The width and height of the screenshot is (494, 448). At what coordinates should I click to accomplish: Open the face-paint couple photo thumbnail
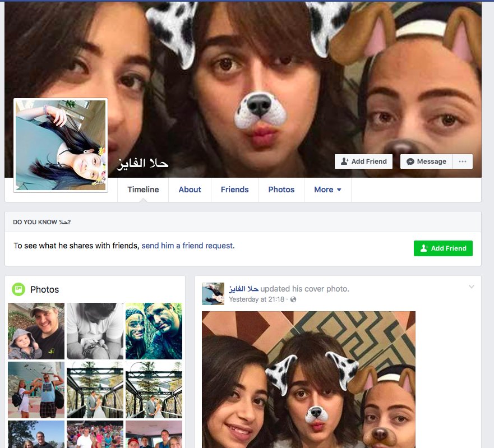154,331
